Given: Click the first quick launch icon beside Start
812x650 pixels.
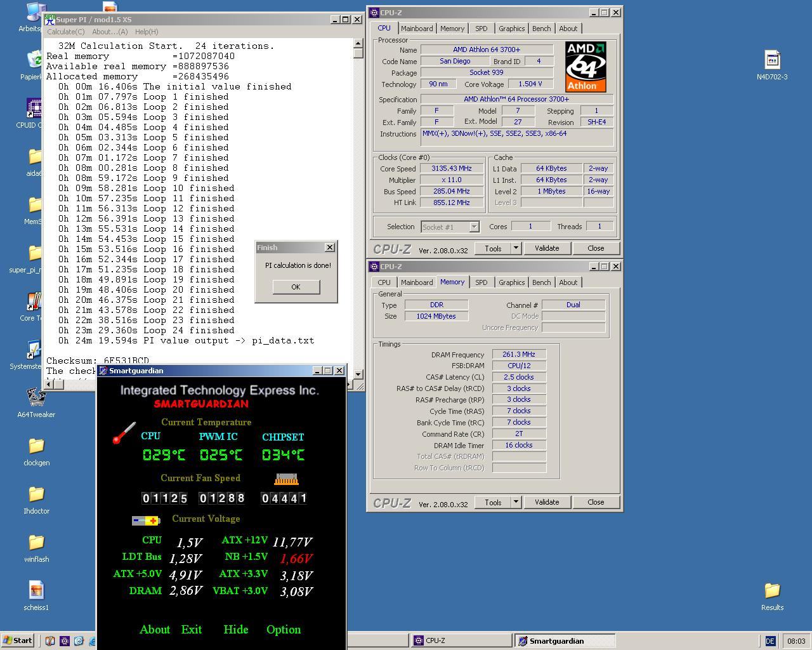Looking at the screenshot, I should 50,641.
